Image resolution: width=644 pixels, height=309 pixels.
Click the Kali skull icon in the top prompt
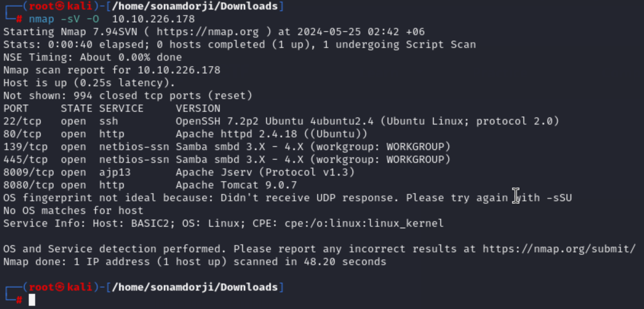[60, 6]
